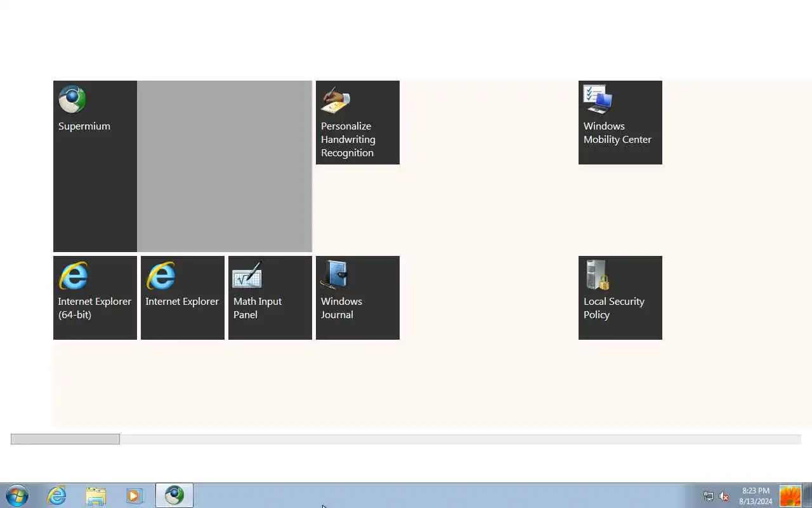
Task: Open the Supermium tile
Action: 95,166
